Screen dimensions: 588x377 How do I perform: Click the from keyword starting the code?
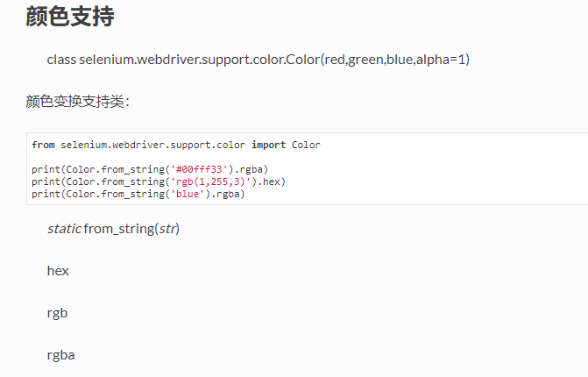click(43, 145)
